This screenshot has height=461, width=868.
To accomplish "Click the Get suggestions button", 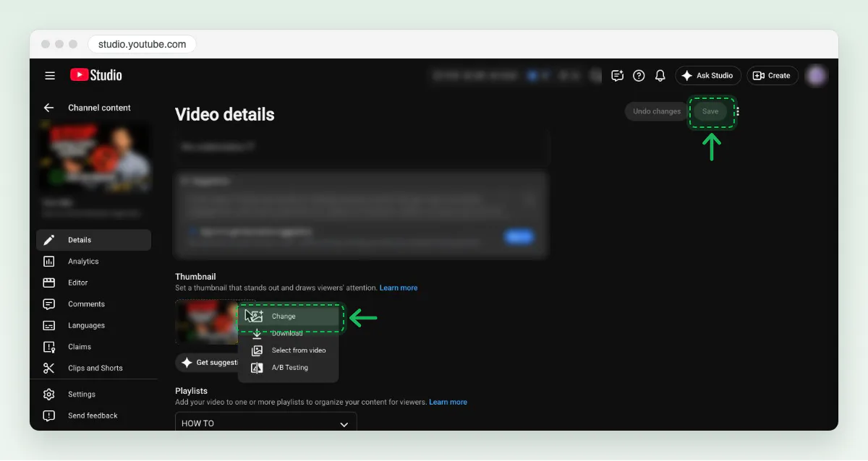I will (x=208, y=363).
